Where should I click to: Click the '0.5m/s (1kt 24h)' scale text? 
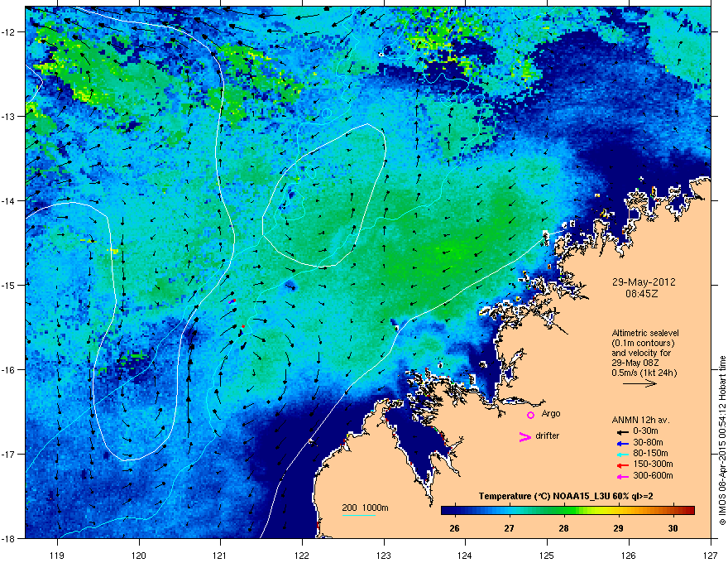[644, 373]
